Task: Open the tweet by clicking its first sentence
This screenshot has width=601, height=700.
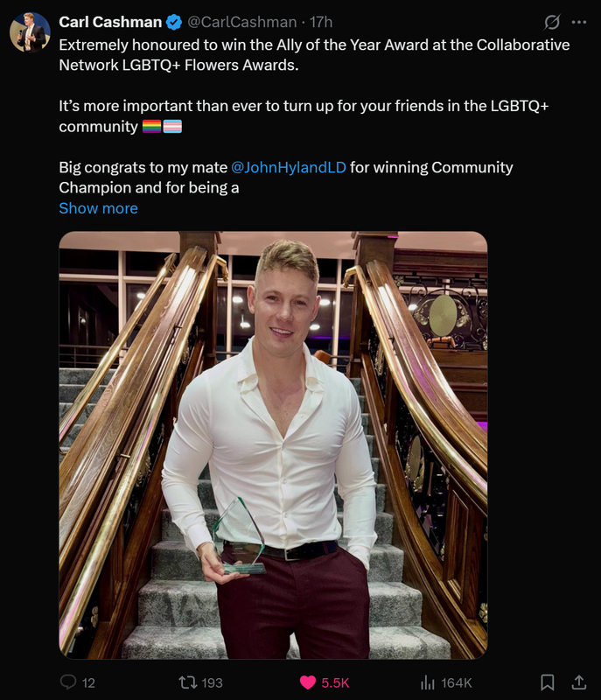Action: click(314, 55)
